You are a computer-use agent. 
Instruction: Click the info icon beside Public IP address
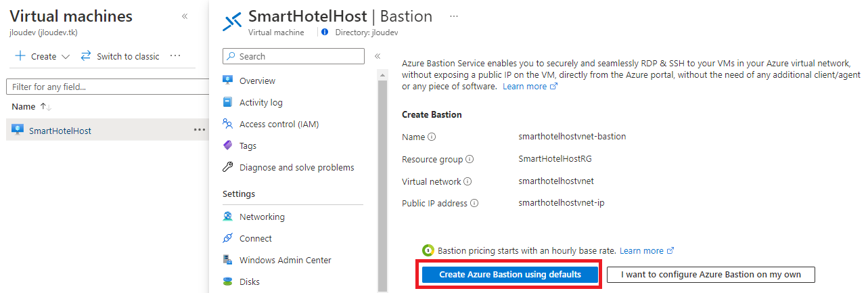point(474,204)
